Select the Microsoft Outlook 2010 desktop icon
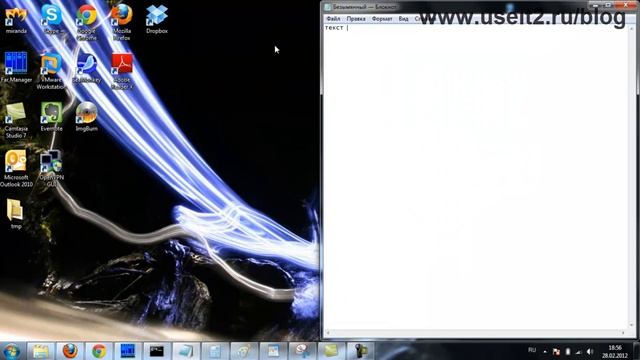Image resolution: width=640 pixels, height=360 pixels. click(16, 169)
